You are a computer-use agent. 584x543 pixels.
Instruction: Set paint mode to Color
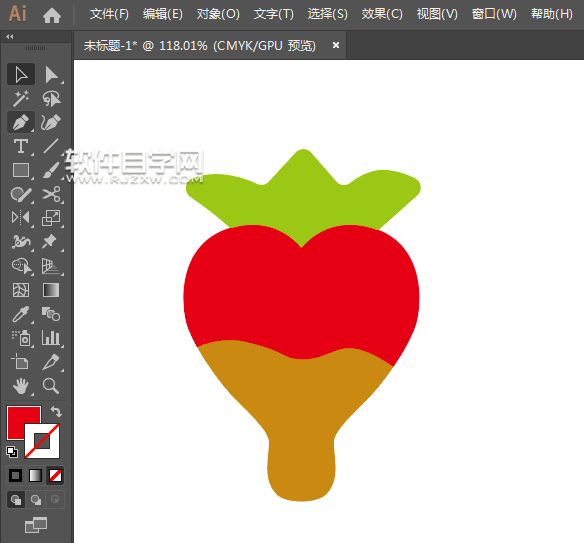[16, 476]
